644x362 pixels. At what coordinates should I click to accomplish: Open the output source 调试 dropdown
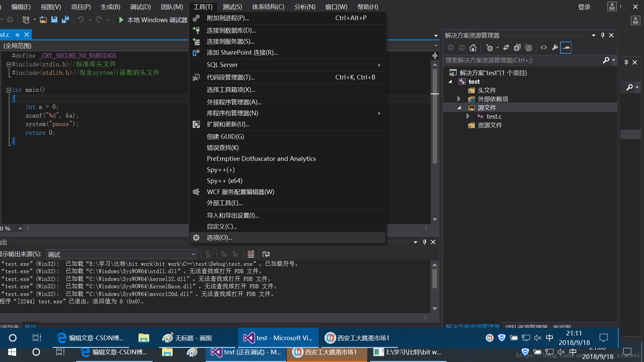pyautogui.click(x=193, y=254)
